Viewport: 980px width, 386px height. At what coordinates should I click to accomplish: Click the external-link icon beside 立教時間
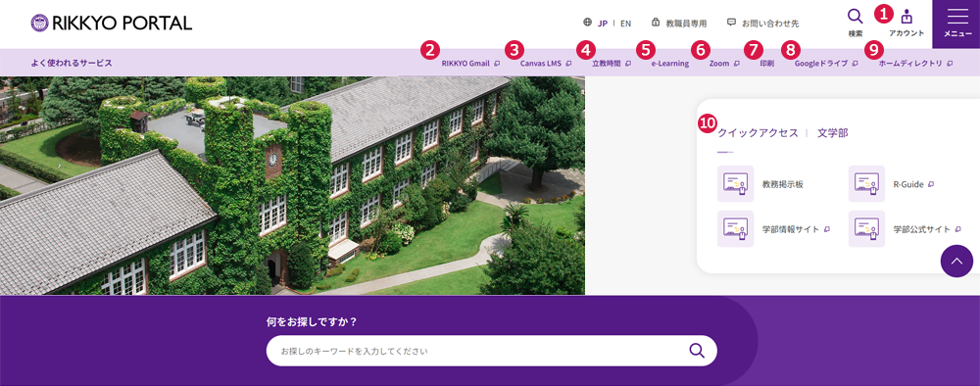tap(628, 63)
